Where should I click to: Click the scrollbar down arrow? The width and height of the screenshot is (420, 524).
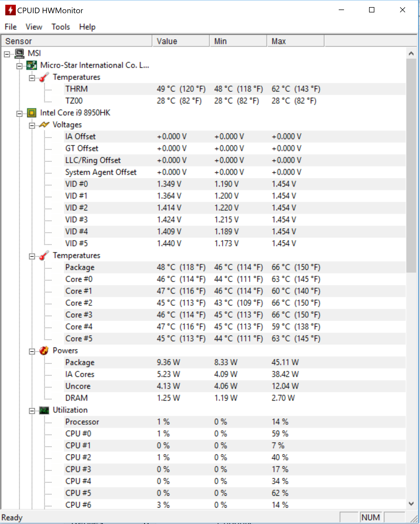[411, 504]
